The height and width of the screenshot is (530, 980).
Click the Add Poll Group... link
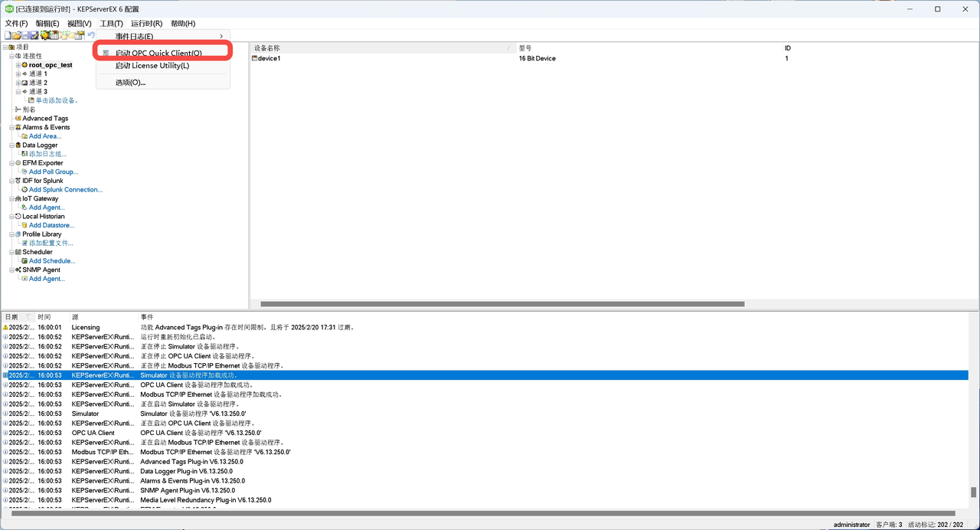click(53, 172)
